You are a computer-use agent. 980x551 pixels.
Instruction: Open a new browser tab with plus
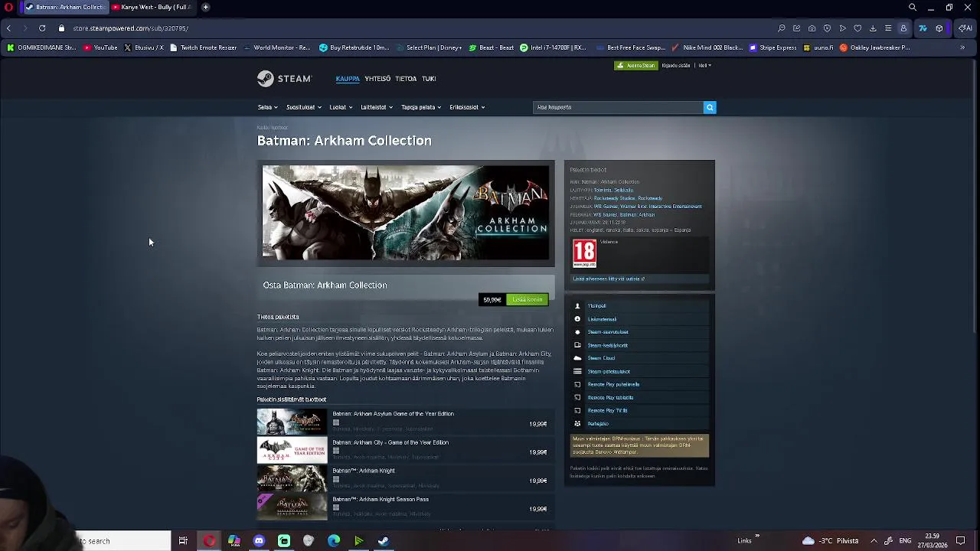[205, 7]
